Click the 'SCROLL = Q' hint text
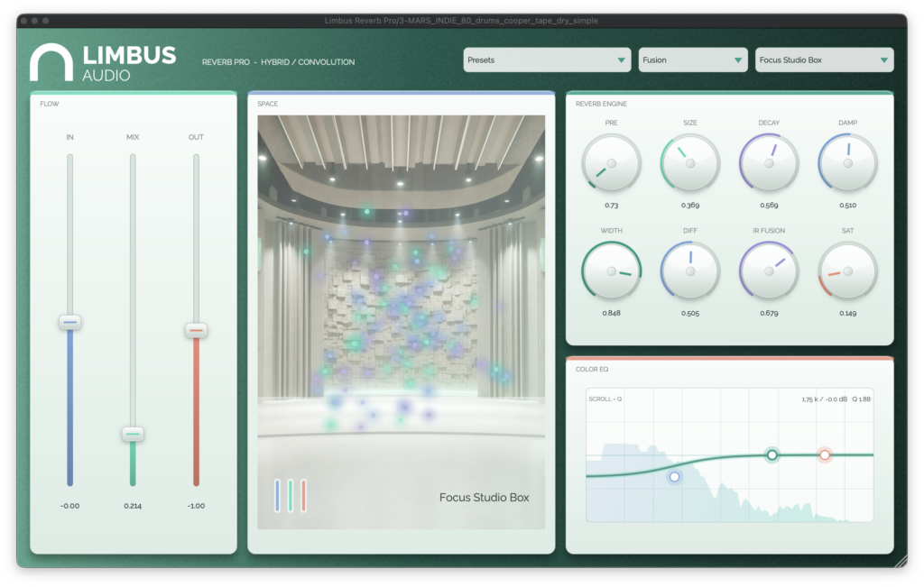 click(x=605, y=399)
